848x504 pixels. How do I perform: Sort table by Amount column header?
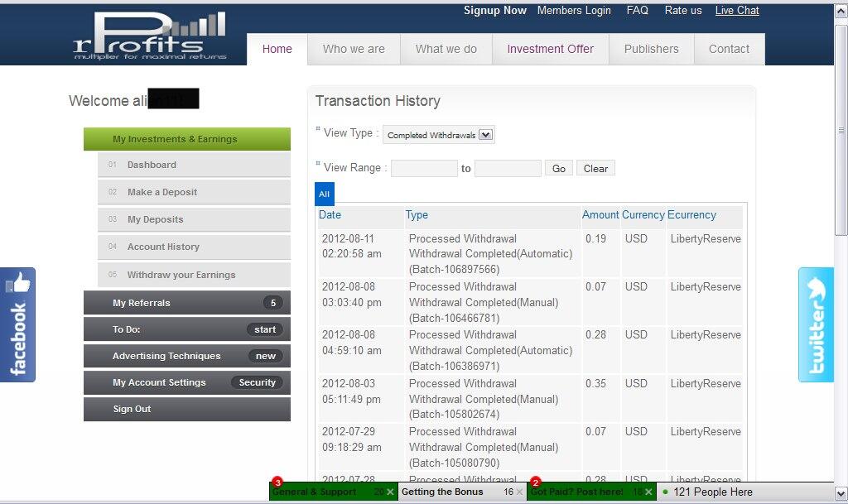pyautogui.click(x=600, y=214)
